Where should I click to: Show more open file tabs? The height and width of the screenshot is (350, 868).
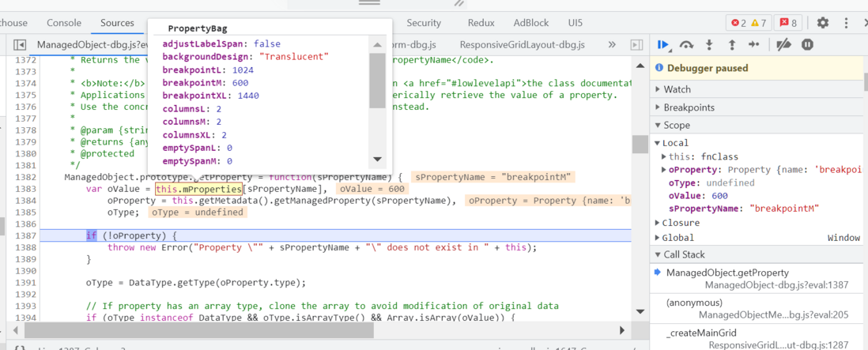tap(612, 45)
